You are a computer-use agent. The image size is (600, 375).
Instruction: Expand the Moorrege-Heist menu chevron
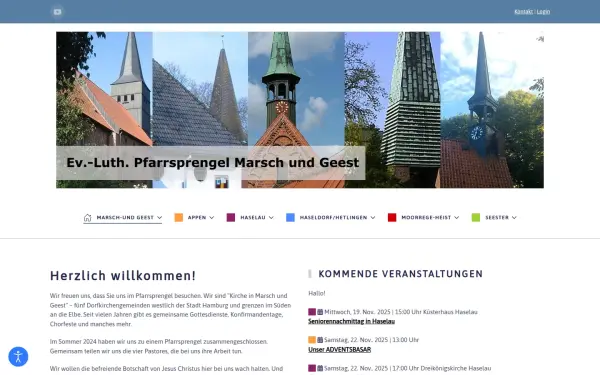(x=457, y=218)
